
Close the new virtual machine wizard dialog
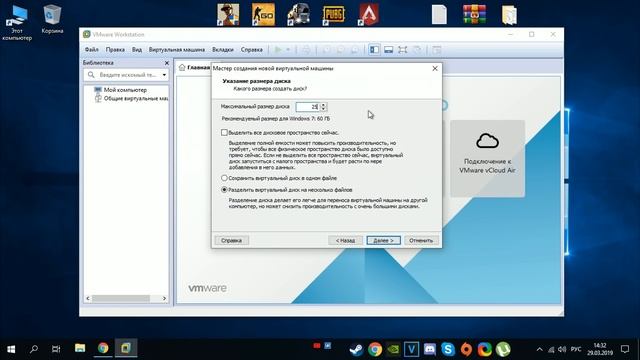tap(435, 68)
